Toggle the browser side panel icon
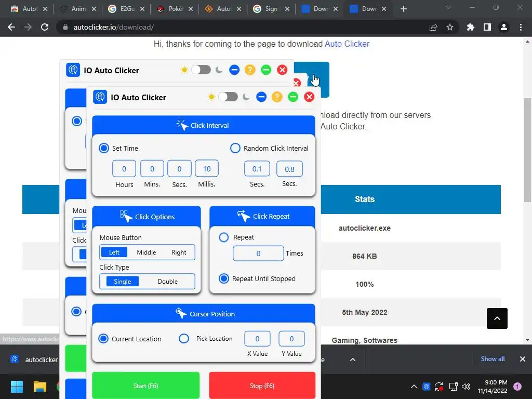This screenshot has width=532, height=399. tap(487, 27)
